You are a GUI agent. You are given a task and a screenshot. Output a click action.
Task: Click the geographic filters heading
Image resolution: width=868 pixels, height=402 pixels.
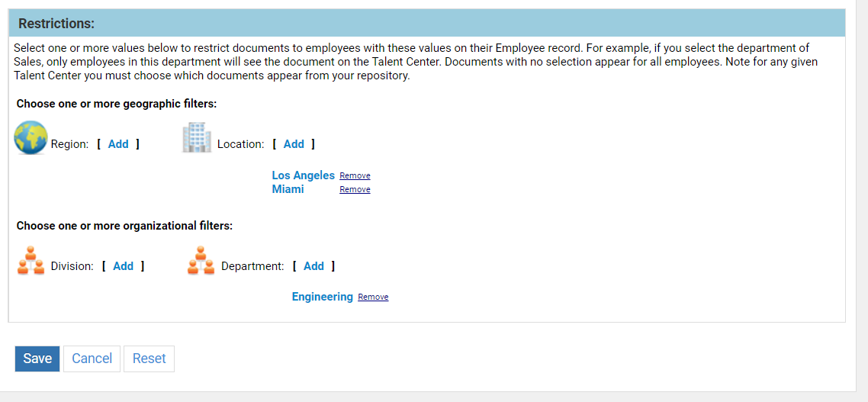pyautogui.click(x=117, y=104)
